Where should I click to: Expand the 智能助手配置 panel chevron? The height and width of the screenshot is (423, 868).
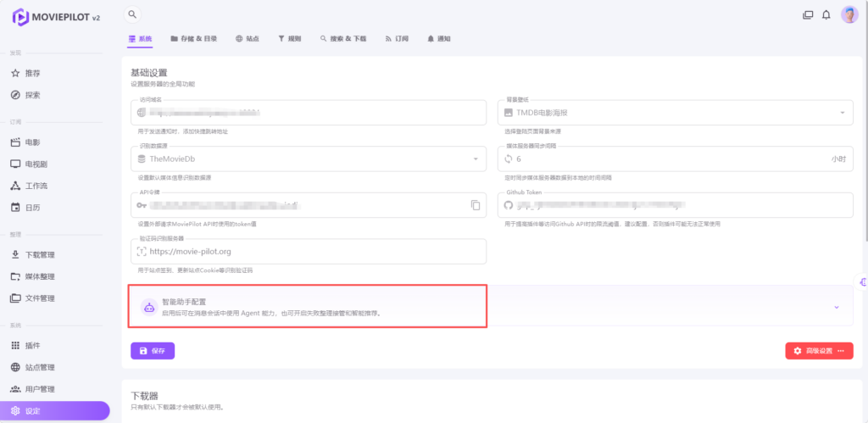[x=837, y=307]
